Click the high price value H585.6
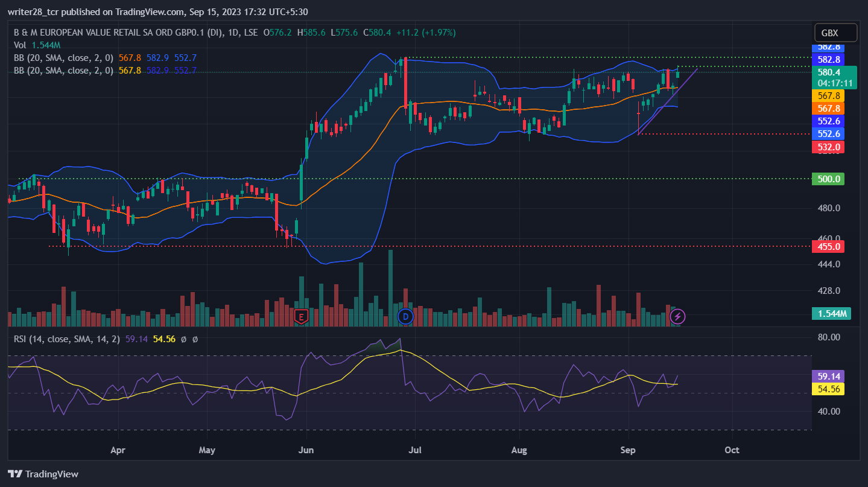 (312, 33)
